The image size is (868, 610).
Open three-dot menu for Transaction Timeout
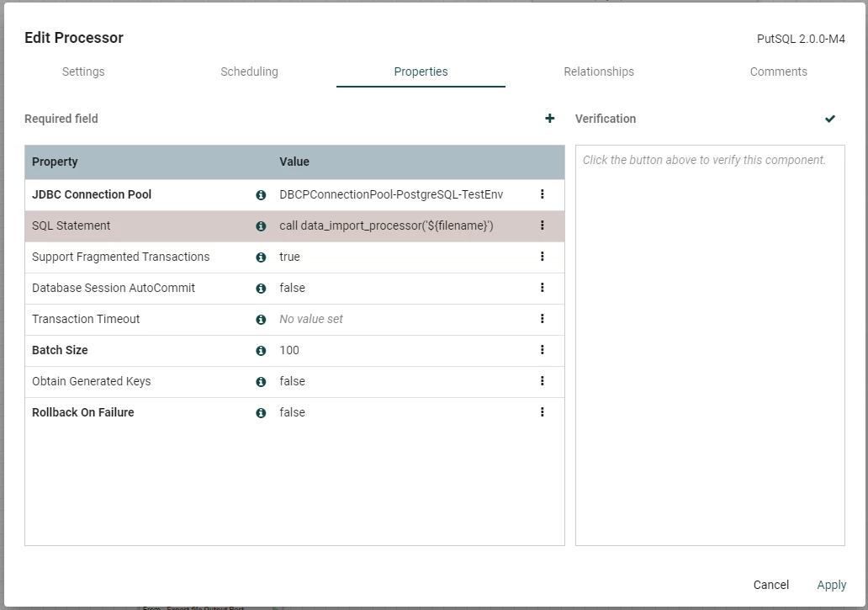point(542,318)
